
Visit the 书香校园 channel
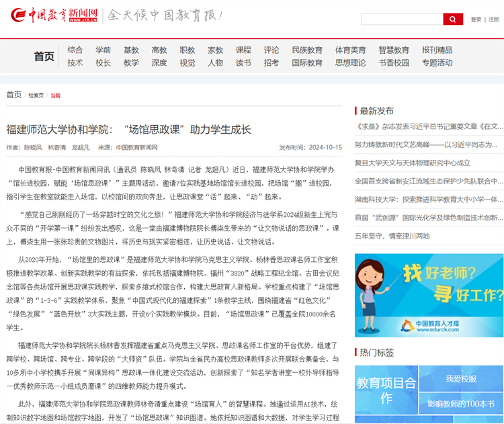[394, 62]
